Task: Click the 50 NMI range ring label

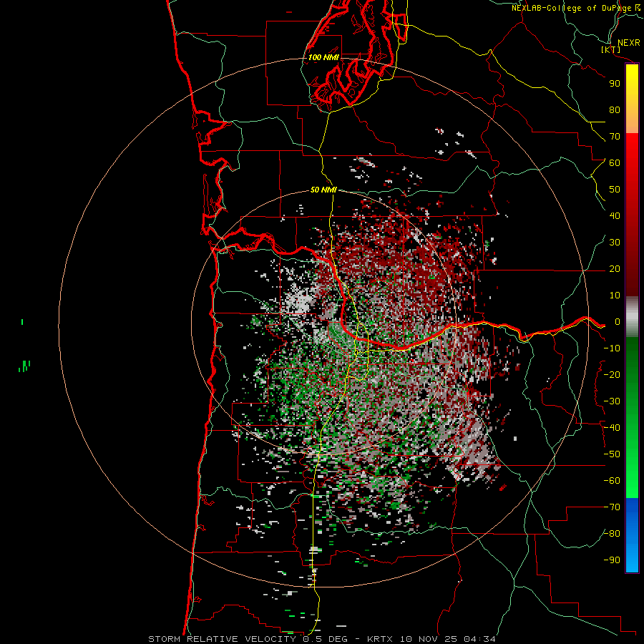Action: [323, 190]
